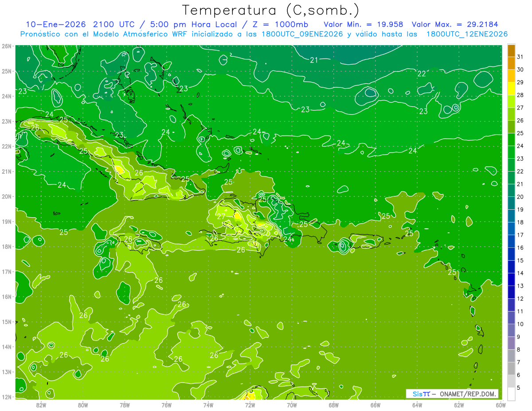This screenshot has height=411, width=532.
Task: Click the title "Temperatura (C,somb.)"
Action: [x=271, y=10]
